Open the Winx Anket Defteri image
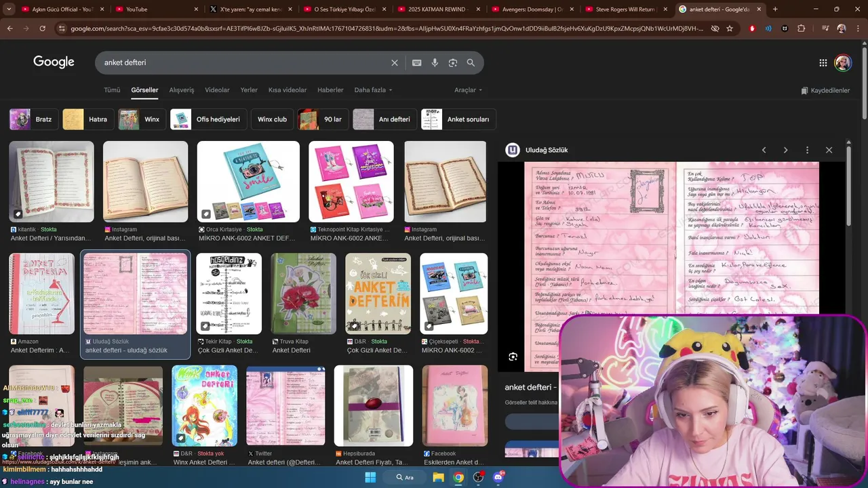The height and width of the screenshot is (488, 868). click(205, 406)
